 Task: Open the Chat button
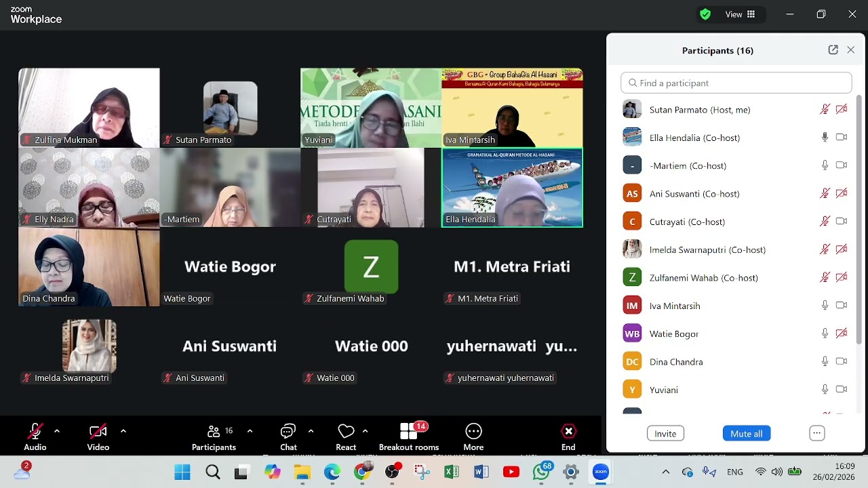pyautogui.click(x=288, y=436)
